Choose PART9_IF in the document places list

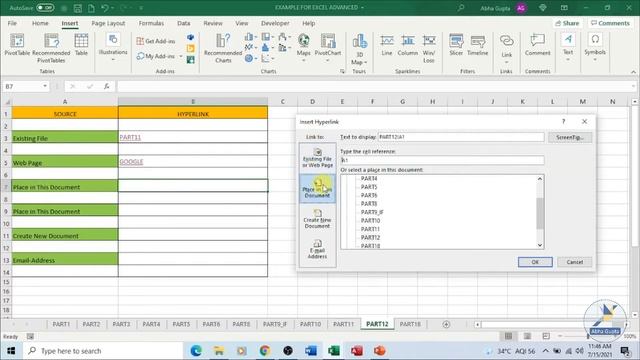[x=372, y=212]
